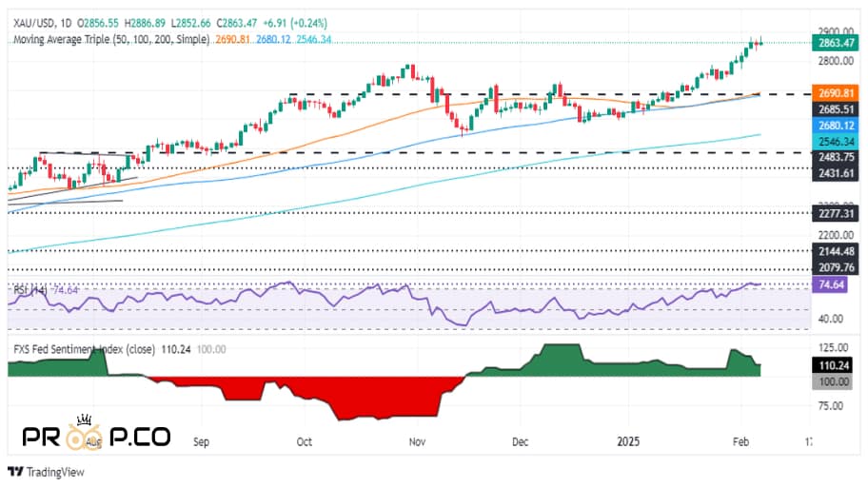Click the cyan 2546.34 price axis tag

[836, 142]
